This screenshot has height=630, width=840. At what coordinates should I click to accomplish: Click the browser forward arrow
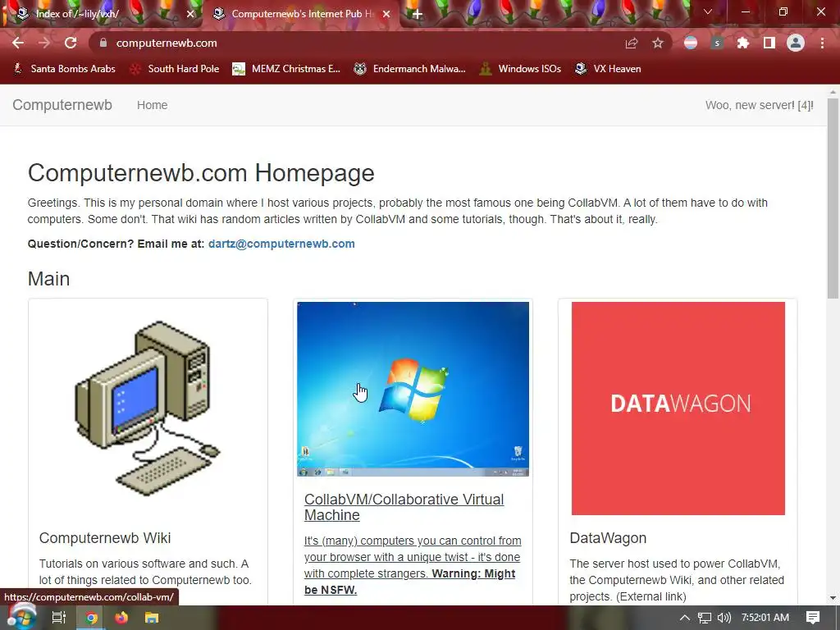44,43
